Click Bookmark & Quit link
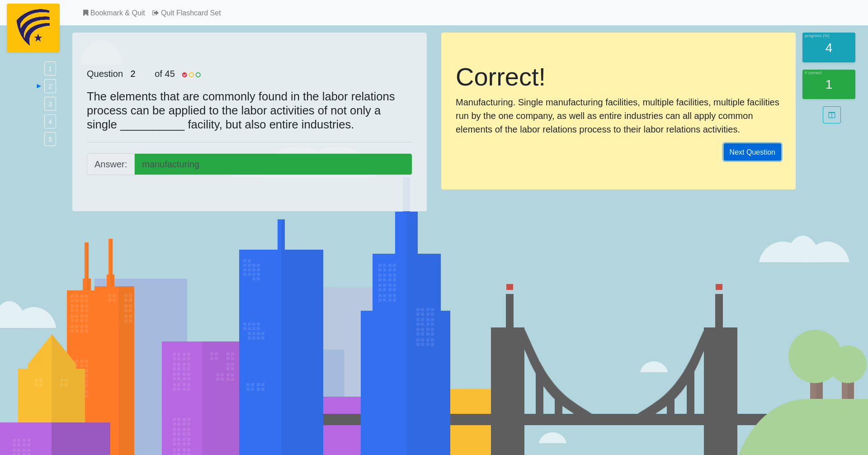This screenshot has height=455, width=868. point(114,13)
